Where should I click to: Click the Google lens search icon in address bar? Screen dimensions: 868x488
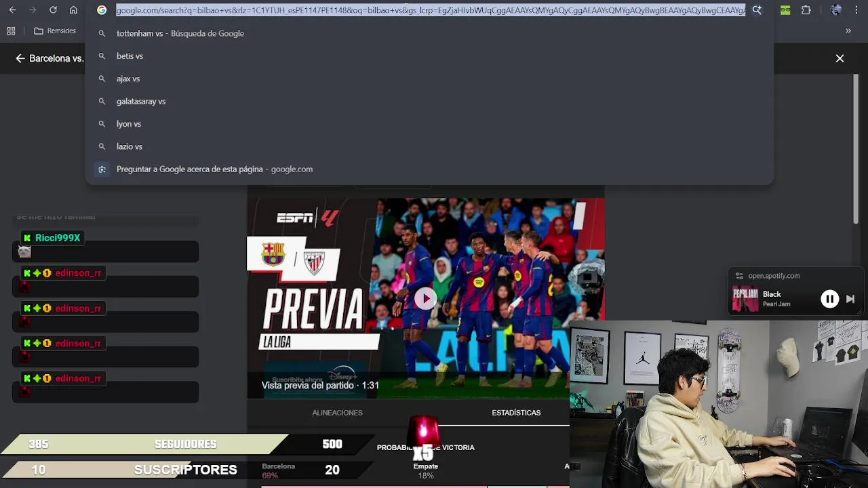(x=757, y=10)
